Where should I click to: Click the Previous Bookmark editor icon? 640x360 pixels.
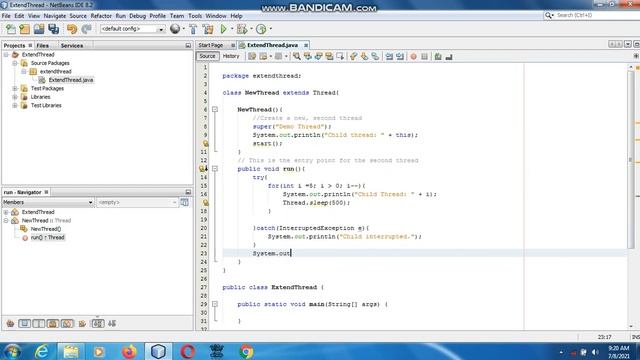[x=353, y=57]
